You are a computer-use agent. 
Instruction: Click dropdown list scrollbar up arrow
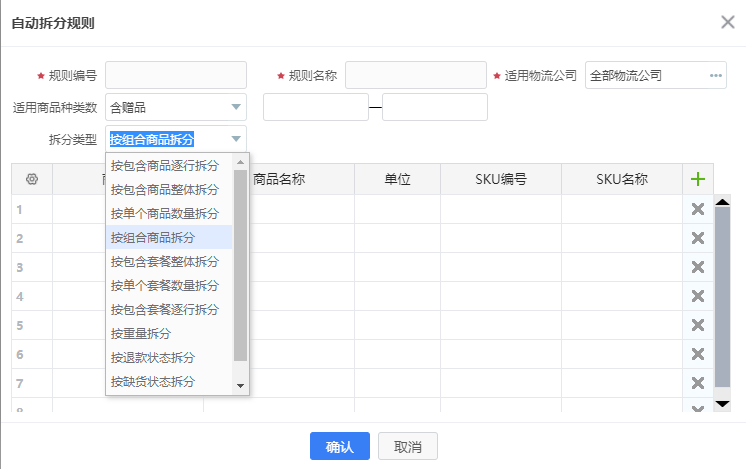pyautogui.click(x=240, y=162)
